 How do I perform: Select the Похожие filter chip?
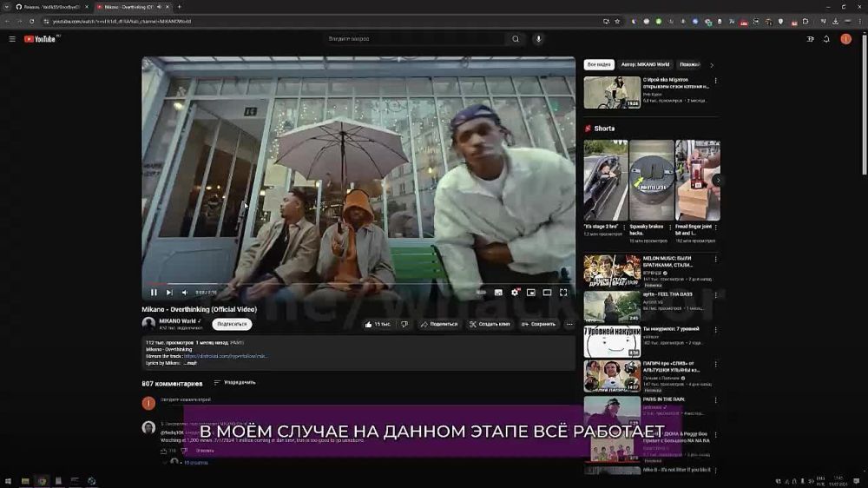(690, 64)
